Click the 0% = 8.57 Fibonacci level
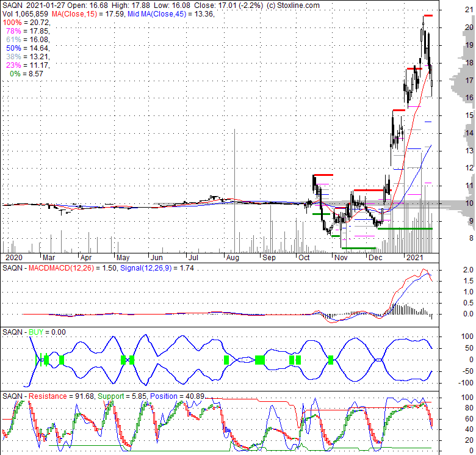Image resolution: width=476 pixels, height=455 pixels. [26, 73]
